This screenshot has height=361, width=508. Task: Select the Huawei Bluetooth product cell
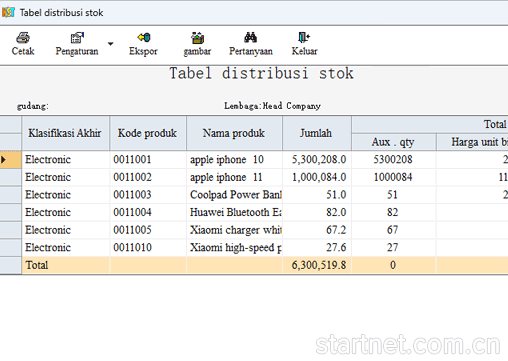pyautogui.click(x=234, y=212)
